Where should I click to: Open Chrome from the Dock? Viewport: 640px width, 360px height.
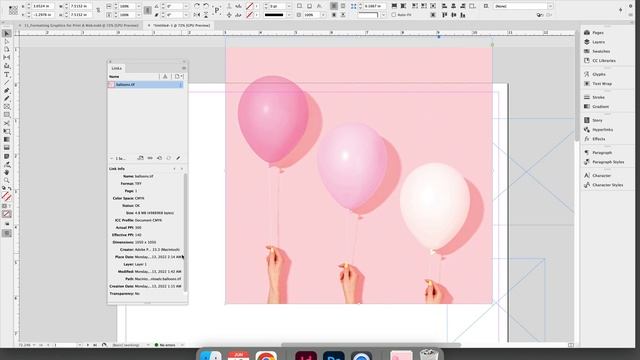[266, 356]
